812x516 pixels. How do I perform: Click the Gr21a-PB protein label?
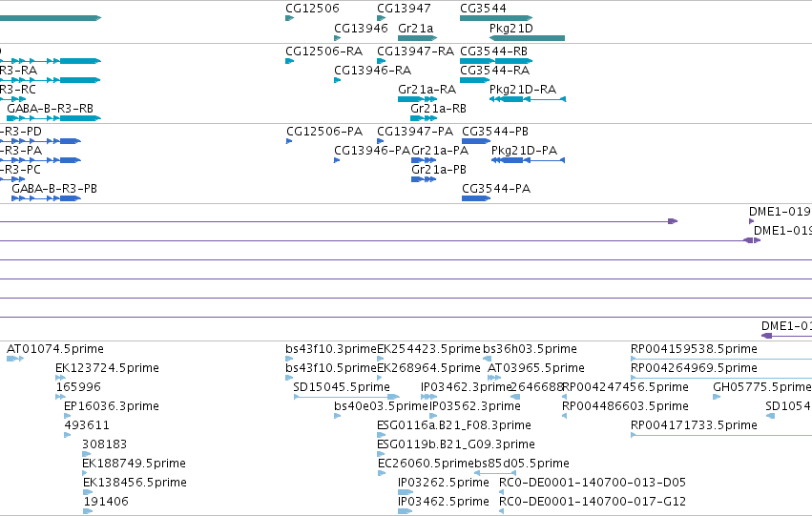[x=439, y=170]
